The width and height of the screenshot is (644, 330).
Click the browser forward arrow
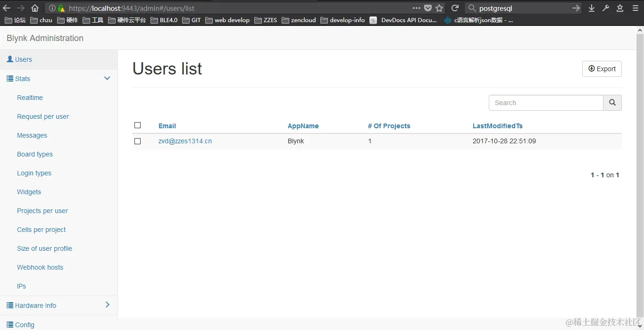click(21, 8)
